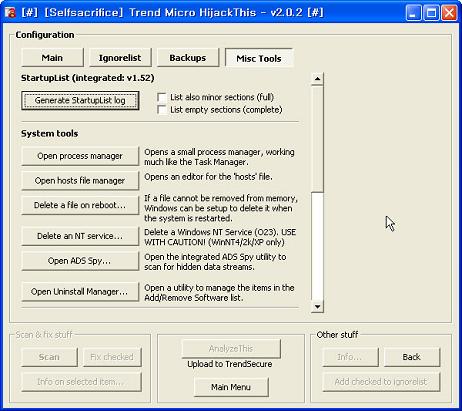
Task: Click the greyed-out Scan button
Action: [49, 357]
